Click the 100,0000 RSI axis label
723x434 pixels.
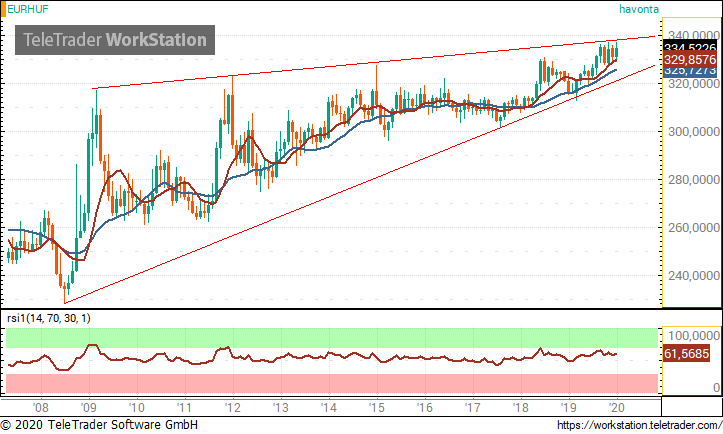click(693, 335)
